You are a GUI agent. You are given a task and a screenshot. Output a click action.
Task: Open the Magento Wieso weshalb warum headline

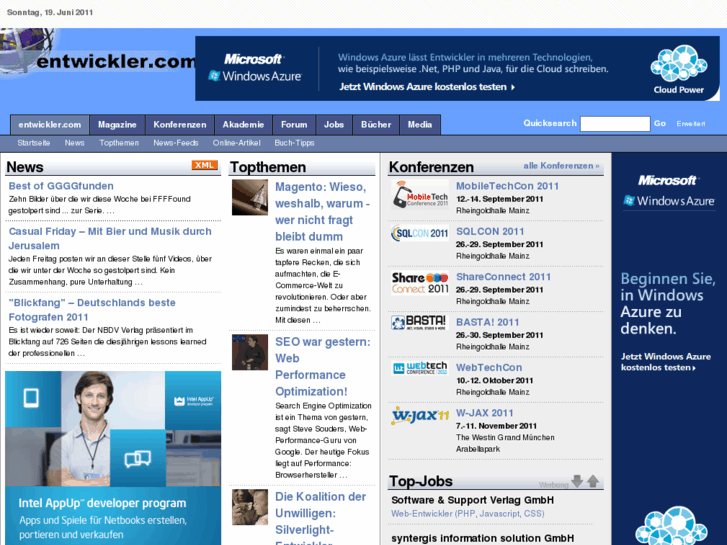coord(323,212)
